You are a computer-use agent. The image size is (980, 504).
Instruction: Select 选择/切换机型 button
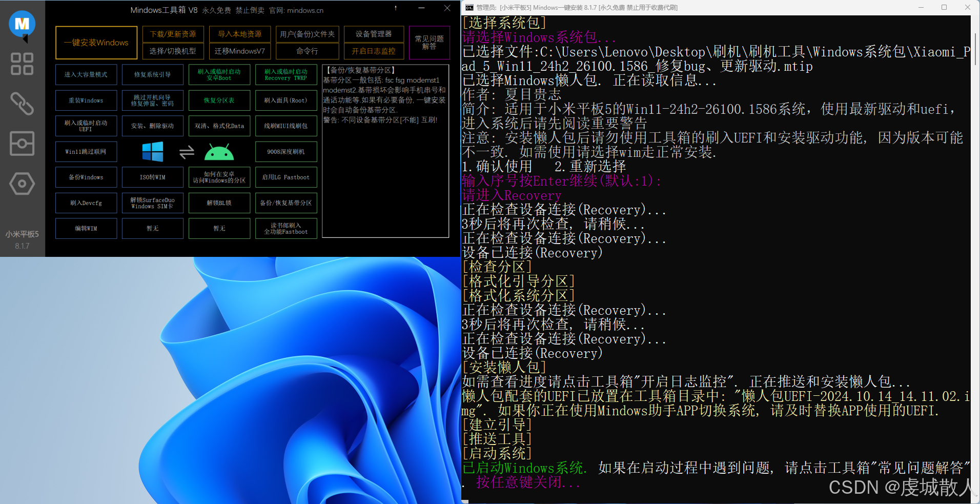point(173,51)
